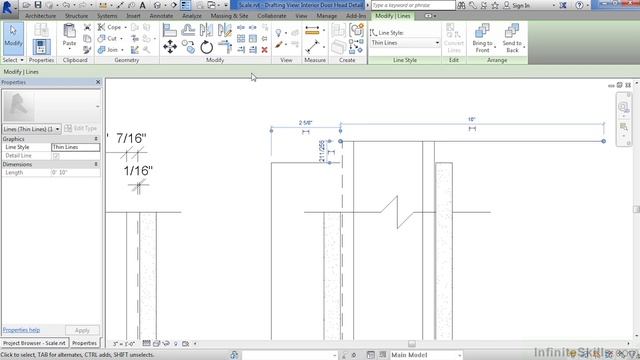This screenshot has height=360, width=640.
Task: Click the Edit Type button
Action: [x=81, y=129]
